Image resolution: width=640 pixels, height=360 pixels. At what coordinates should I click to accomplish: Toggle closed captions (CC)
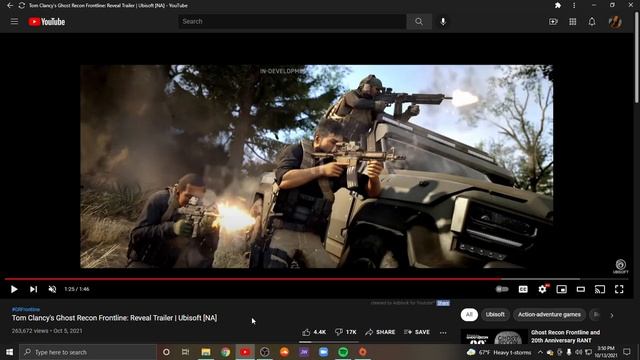click(523, 289)
